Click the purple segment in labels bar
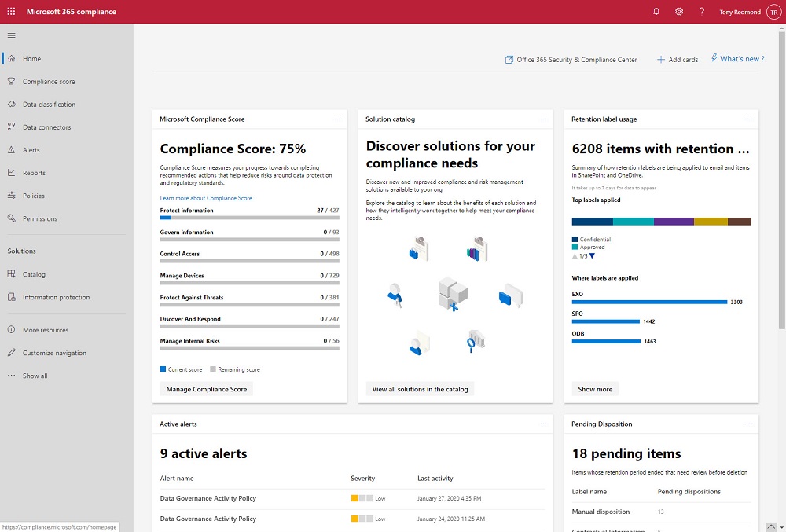 pyautogui.click(x=674, y=222)
